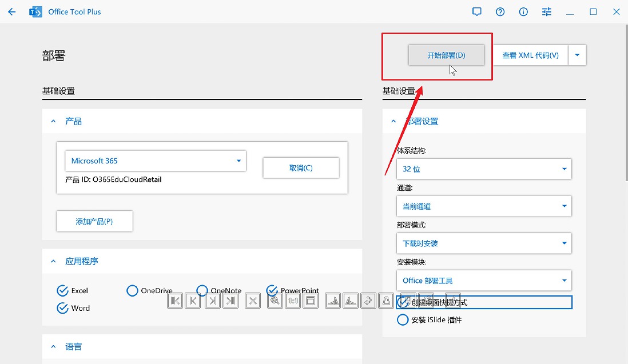Open the 部署模式 下载时安装 dropdown
Viewport: 628px width, 364px height.
[484, 243]
